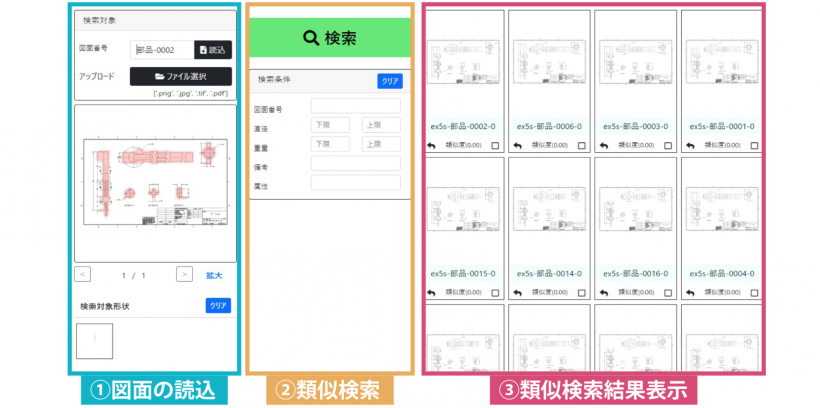Check the box for ex5s-部品-0003-0

(x=668, y=146)
